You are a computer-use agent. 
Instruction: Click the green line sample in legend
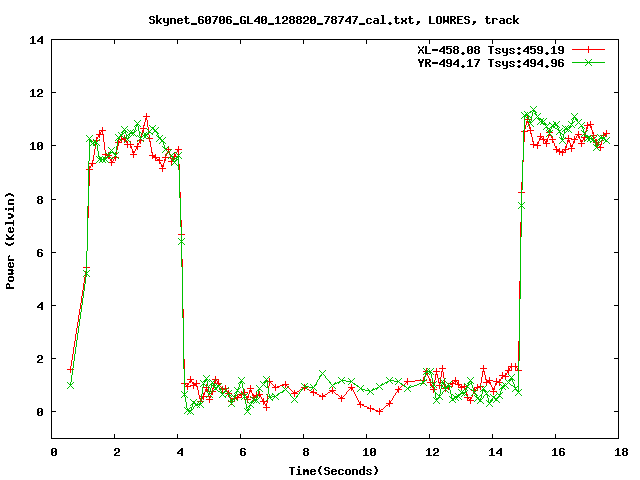(x=588, y=62)
